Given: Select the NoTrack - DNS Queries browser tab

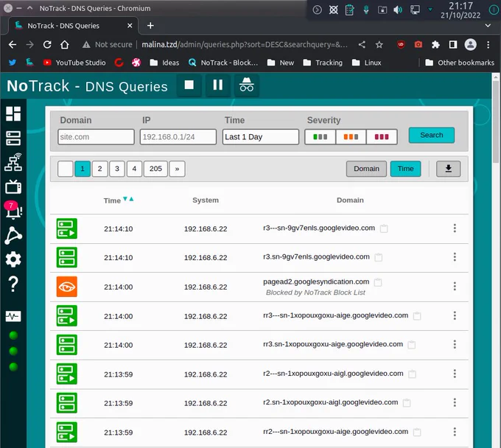Looking at the screenshot, I should (x=74, y=26).
